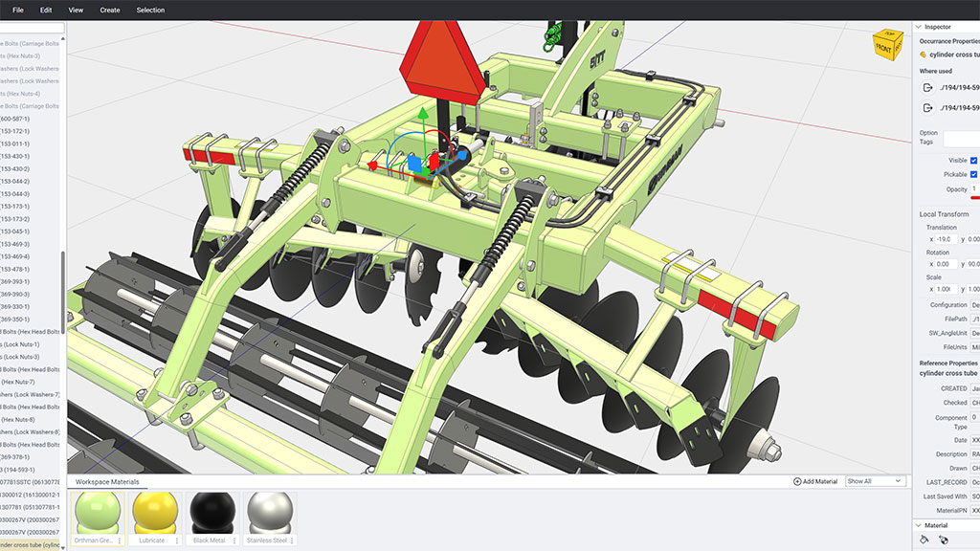The image size is (980, 551).
Task: Click the second Where used link icon
Action: coord(927,108)
